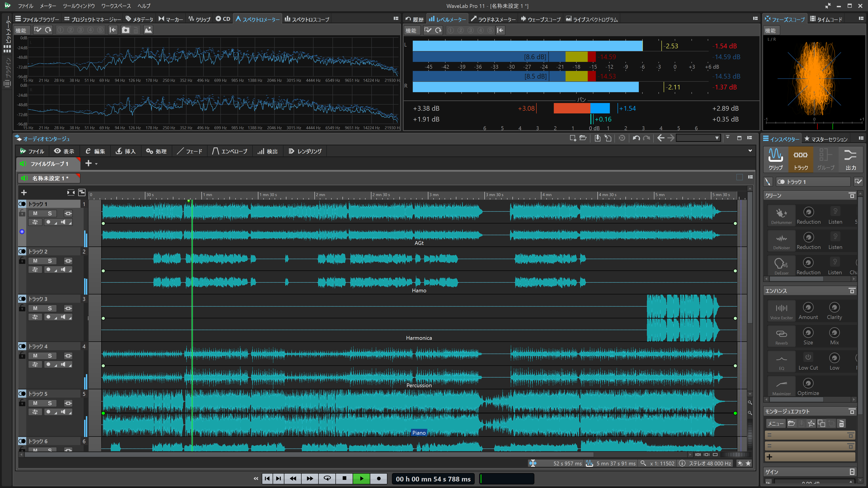This screenshot has width=868, height=488.
Task: Switch to the ラウドネスメーター tab
Action: (493, 19)
